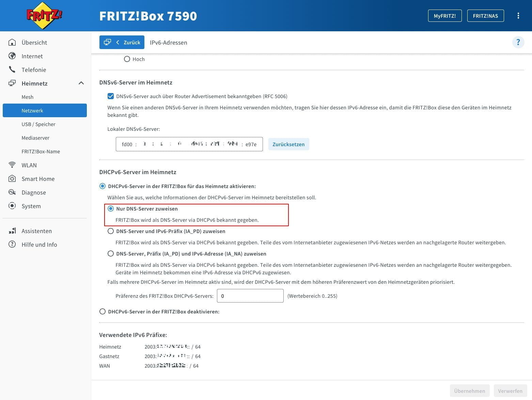The image size is (532, 400).
Task: Click the Übernehmen button
Action: (x=469, y=391)
